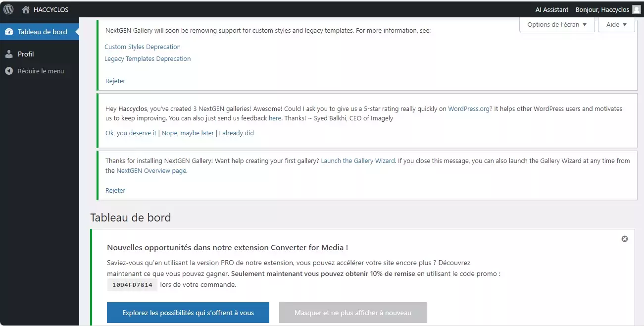Expand Options de l'écran panel
Viewport: 644px width, 326px height.
pos(557,24)
